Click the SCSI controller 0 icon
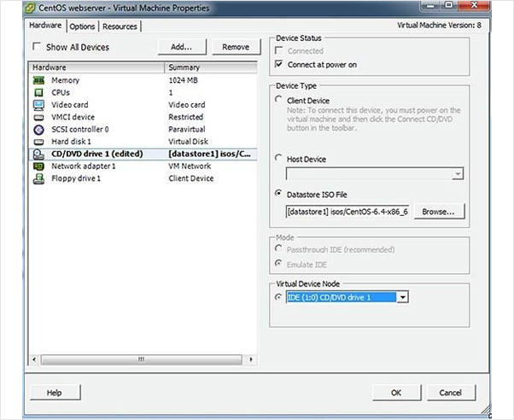This screenshot has height=420, width=514. pyautogui.click(x=38, y=130)
